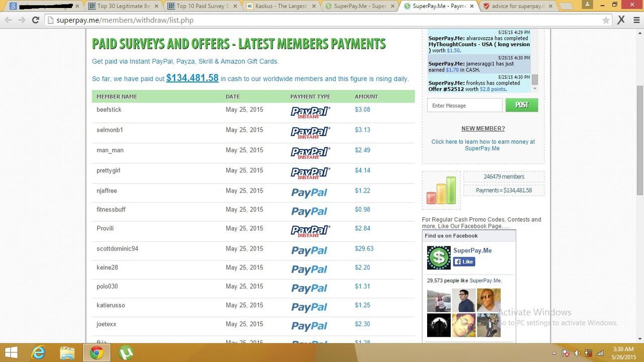Click the $4.14 amount
The width and height of the screenshot is (644, 362).
point(362,170)
